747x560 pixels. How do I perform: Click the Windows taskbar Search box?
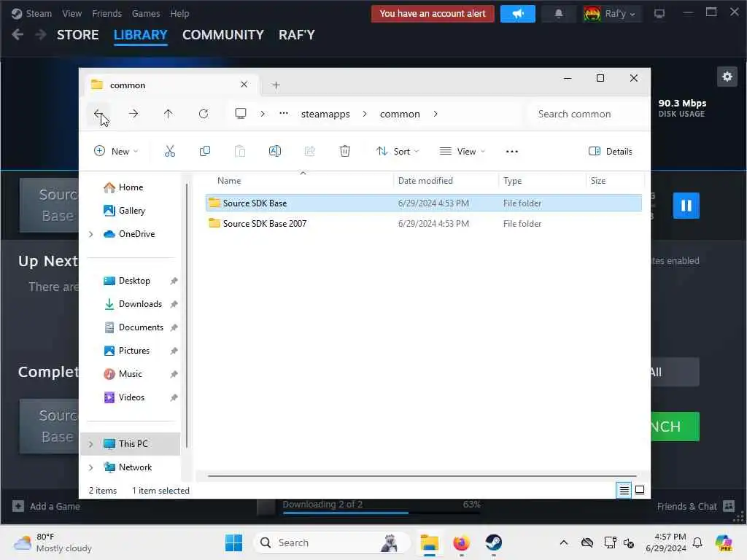tap(332, 542)
